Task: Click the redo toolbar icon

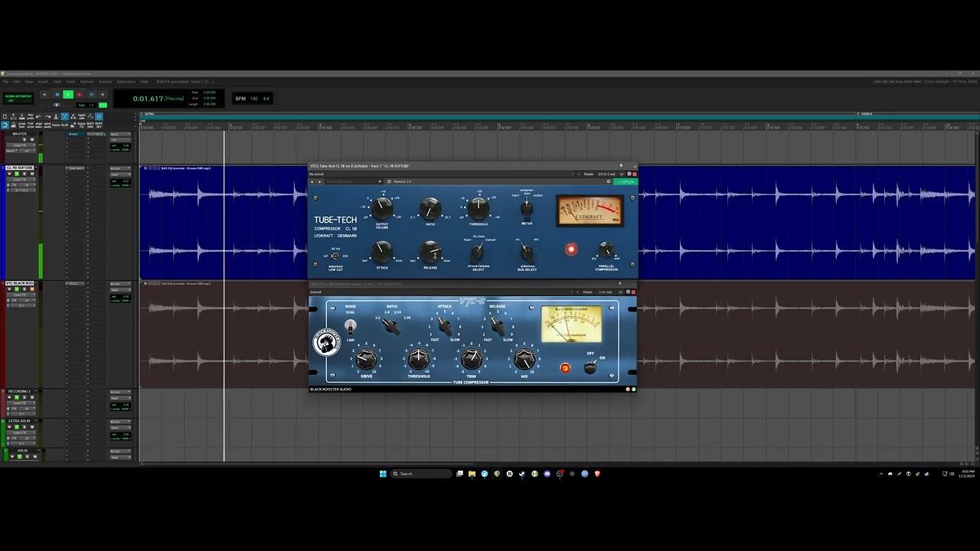Action: [47, 116]
